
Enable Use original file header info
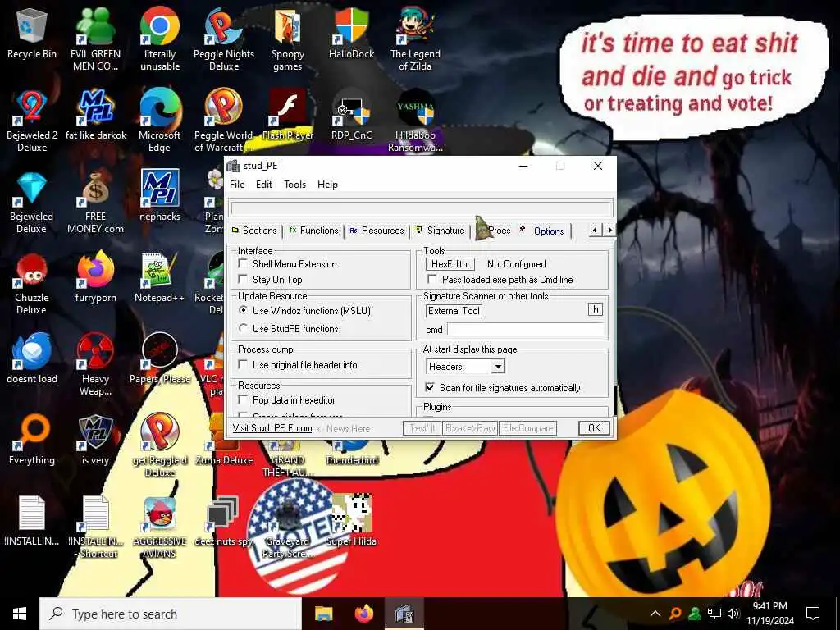(243, 364)
